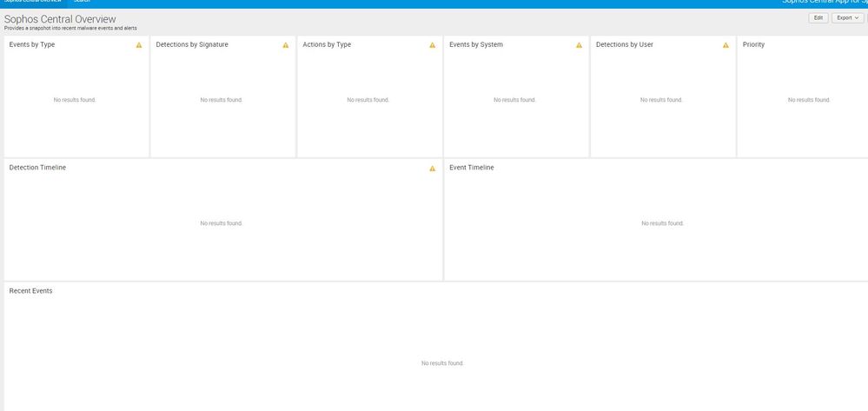The height and width of the screenshot is (411, 868).
Task: Click the Sophos Central Overview page heading
Action: point(60,19)
